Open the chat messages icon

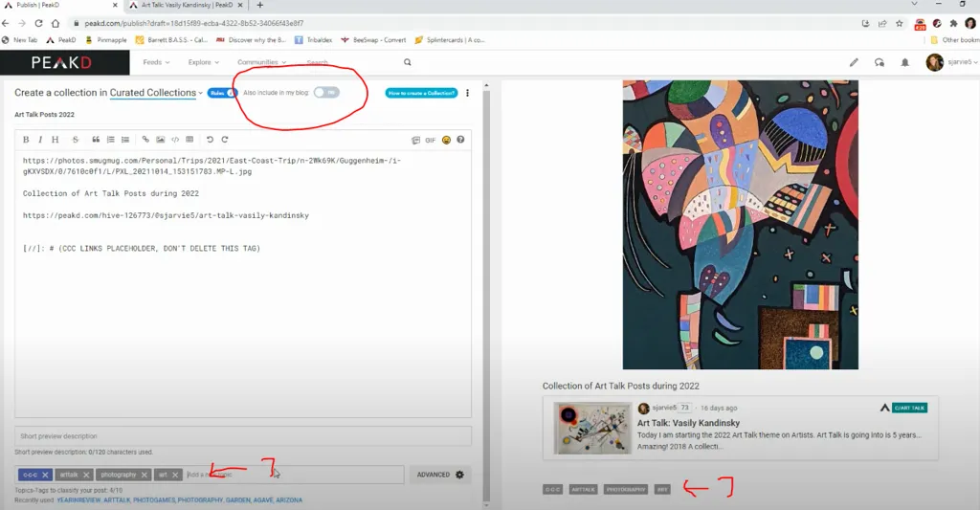pyautogui.click(x=880, y=62)
